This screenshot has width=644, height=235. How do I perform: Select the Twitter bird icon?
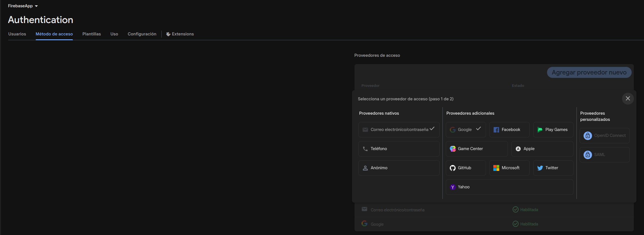point(540,168)
